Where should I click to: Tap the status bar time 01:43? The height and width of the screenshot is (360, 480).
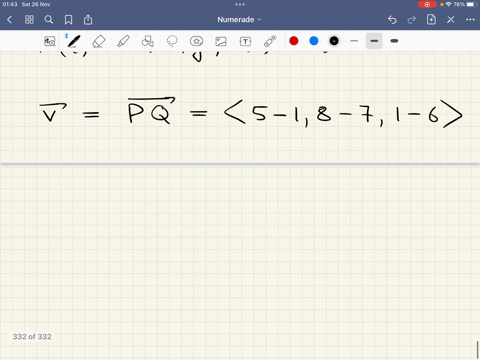[10, 4]
